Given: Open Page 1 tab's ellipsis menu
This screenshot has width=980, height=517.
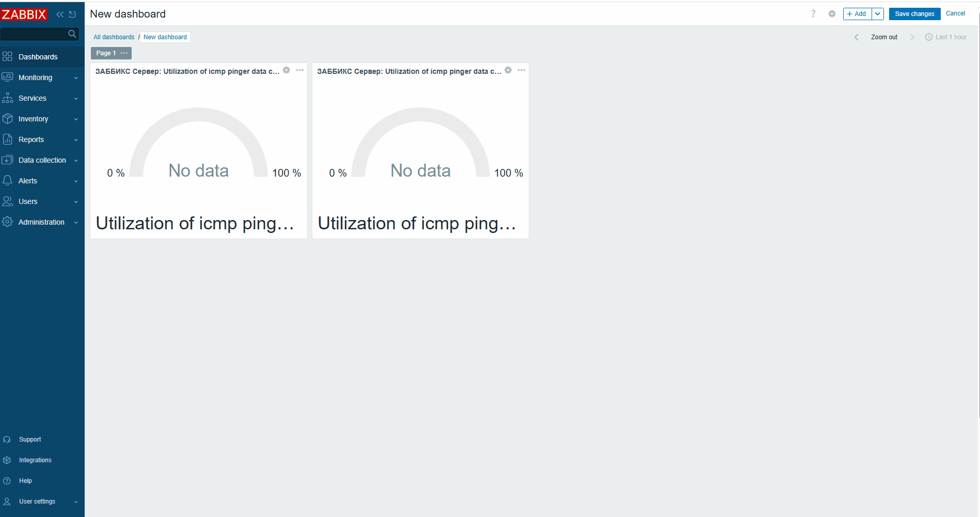Looking at the screenshot, I should coord(124,53).
